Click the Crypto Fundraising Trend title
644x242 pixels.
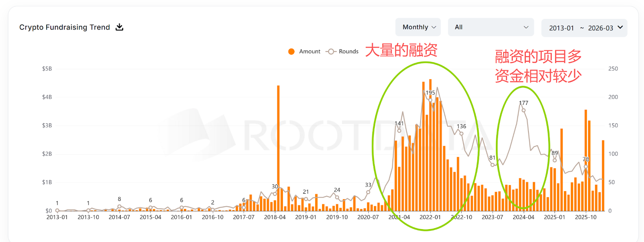[x=64, y=27]
